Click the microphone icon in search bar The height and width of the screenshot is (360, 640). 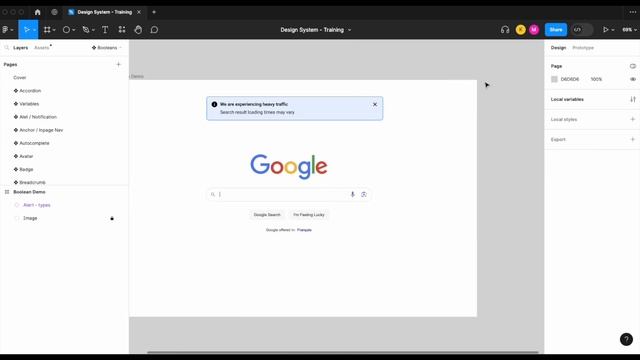point(353,194)
